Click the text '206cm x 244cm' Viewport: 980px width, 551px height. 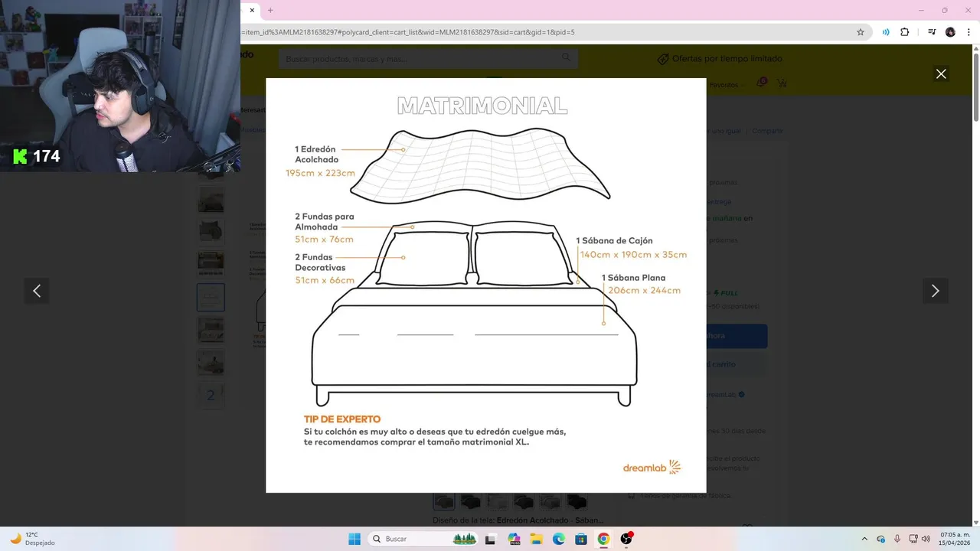(x=644, y=291)
